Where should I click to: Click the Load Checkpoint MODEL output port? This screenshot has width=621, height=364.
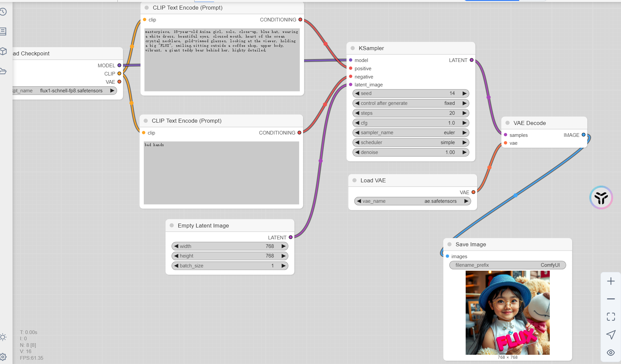[119, 65]
